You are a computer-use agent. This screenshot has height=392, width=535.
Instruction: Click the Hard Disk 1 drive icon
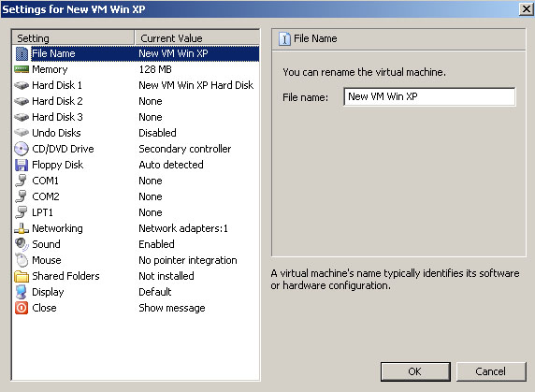coord(22,85)
